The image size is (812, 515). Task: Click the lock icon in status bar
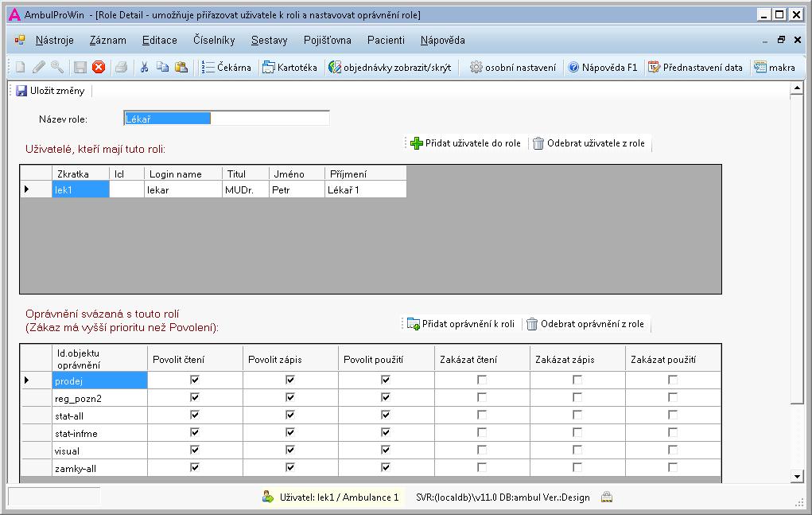coord(606,497)
